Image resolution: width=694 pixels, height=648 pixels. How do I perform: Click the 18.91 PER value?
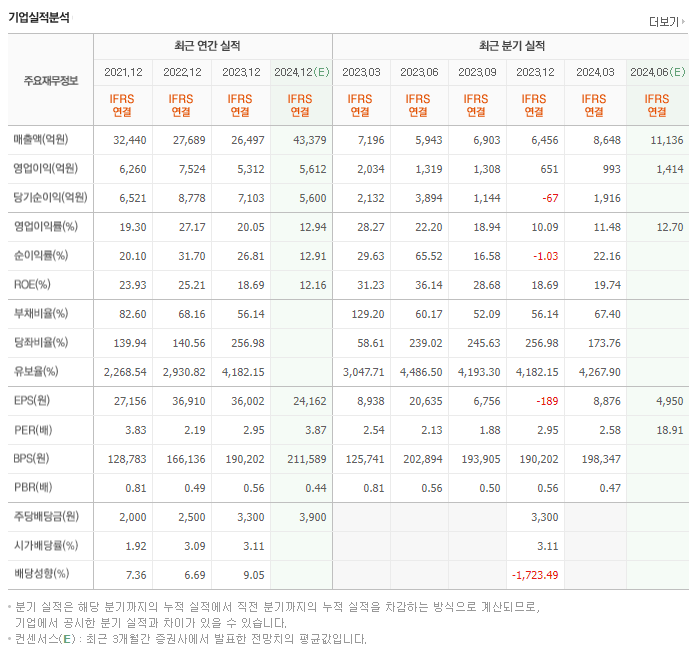pyautogui.click(x=670, y=430)
